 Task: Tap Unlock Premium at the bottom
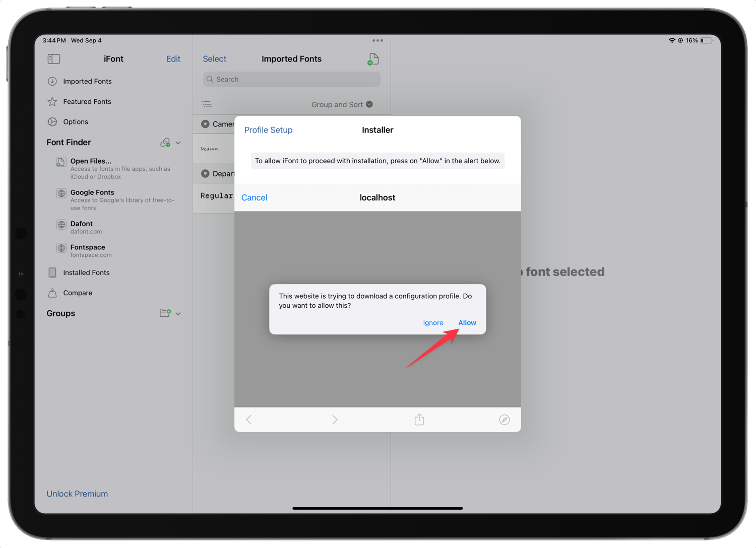click(77, 494)
